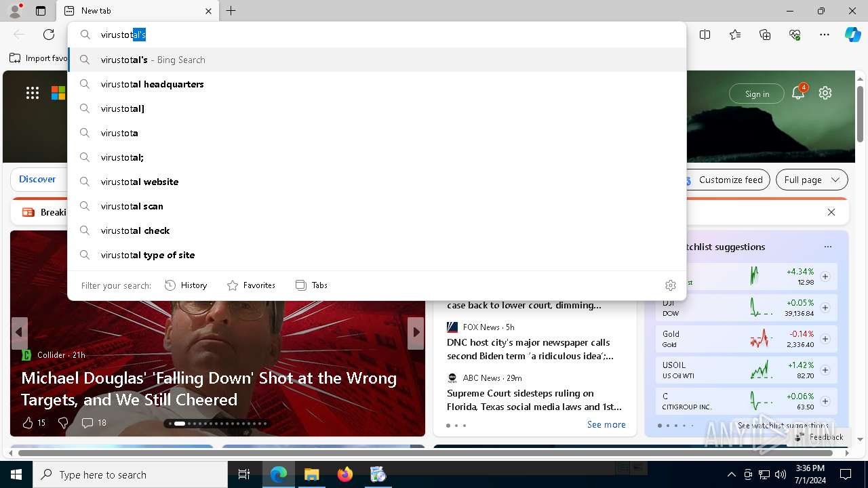Open DNC host city newspaper headline
Screen dimensions: 868x488
(x=530, y=349)
